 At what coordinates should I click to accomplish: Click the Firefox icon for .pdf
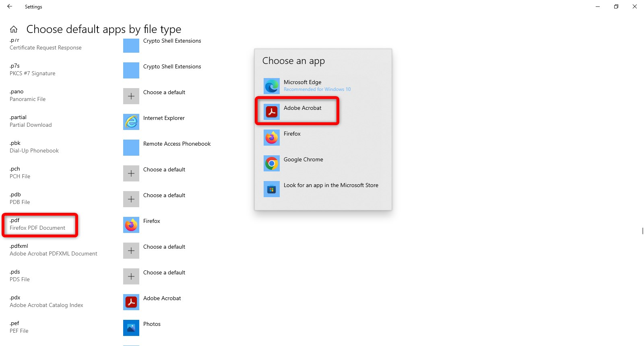click(131, 225)
